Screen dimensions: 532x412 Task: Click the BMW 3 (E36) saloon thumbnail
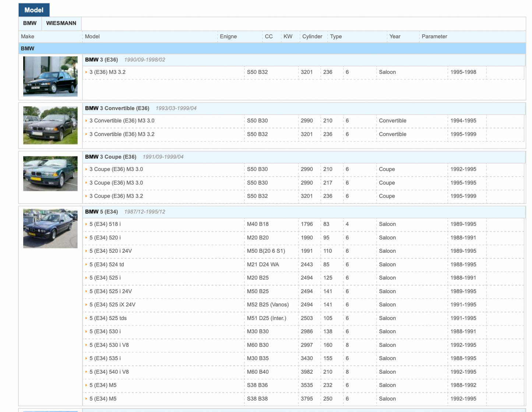(x=50, y=76)
